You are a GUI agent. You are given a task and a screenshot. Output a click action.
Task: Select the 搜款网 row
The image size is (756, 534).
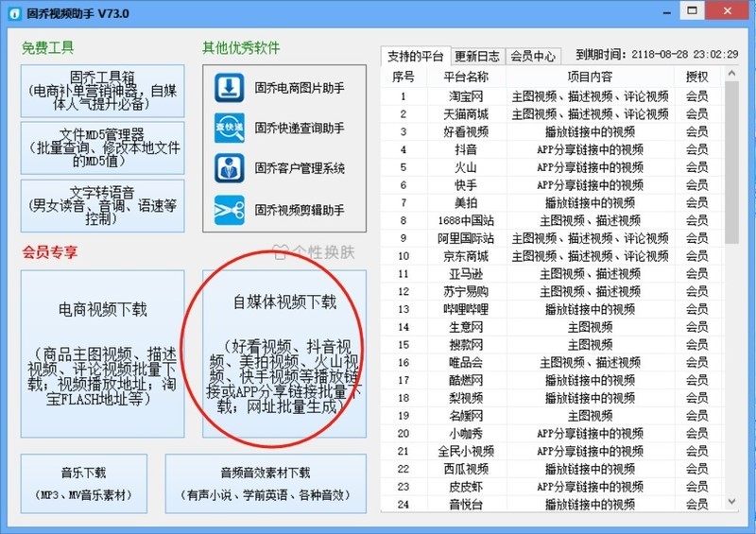click(x=553, y=345)
